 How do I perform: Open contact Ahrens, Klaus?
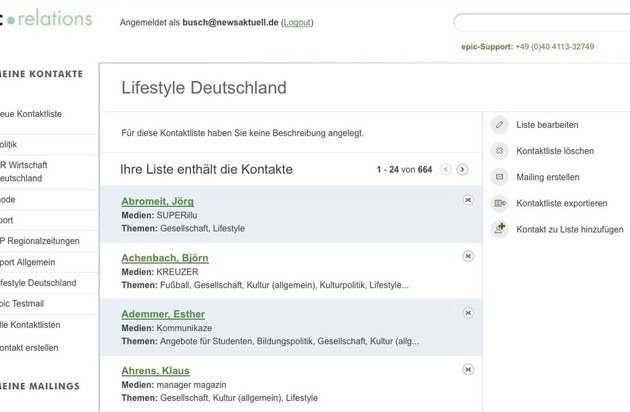click(153, 370)
